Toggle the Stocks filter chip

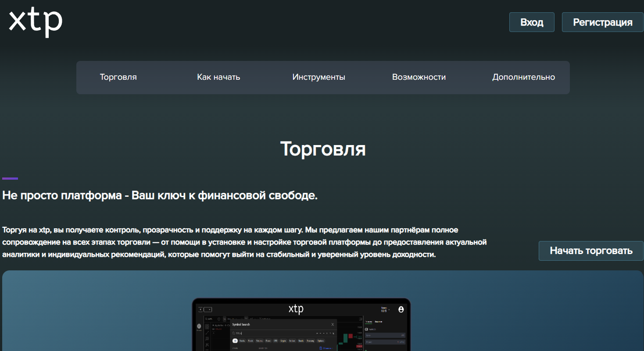click(x=242, y=341)
